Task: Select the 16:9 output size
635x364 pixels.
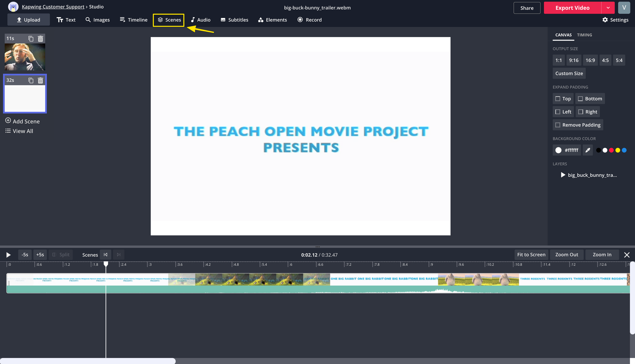Action: pos(590,60)
